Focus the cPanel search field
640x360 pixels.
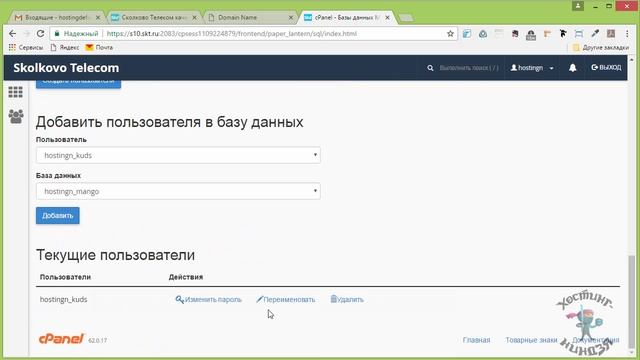click(469, 68)
